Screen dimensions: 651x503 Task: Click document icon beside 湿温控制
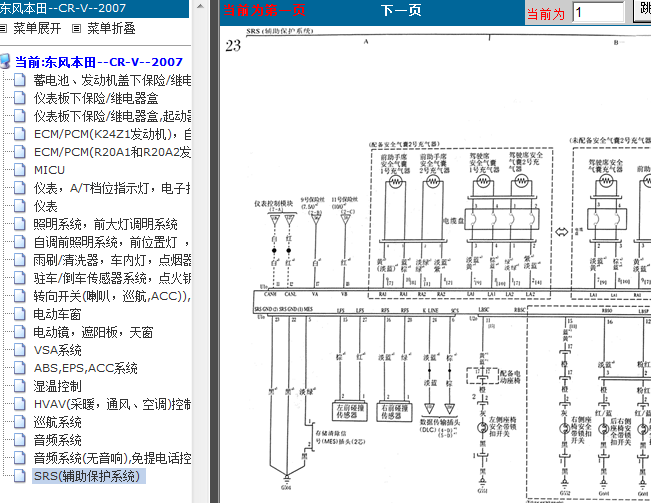20,386
